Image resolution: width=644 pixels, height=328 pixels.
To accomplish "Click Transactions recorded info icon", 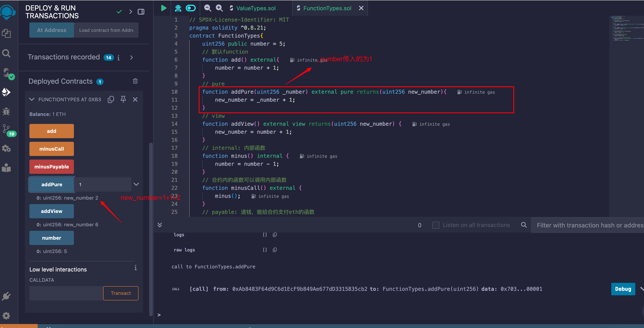I will point(118,58).
